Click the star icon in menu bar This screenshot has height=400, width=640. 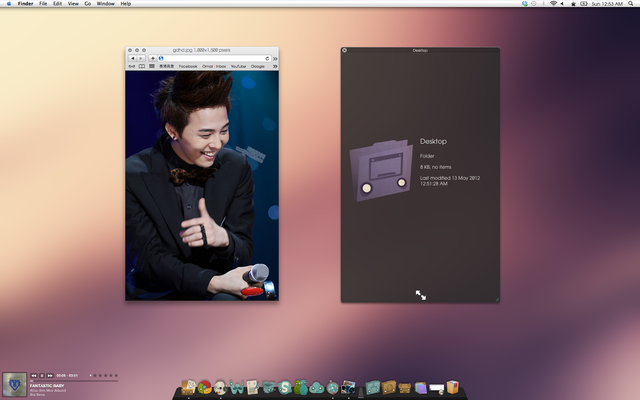[x=573, y=4]
